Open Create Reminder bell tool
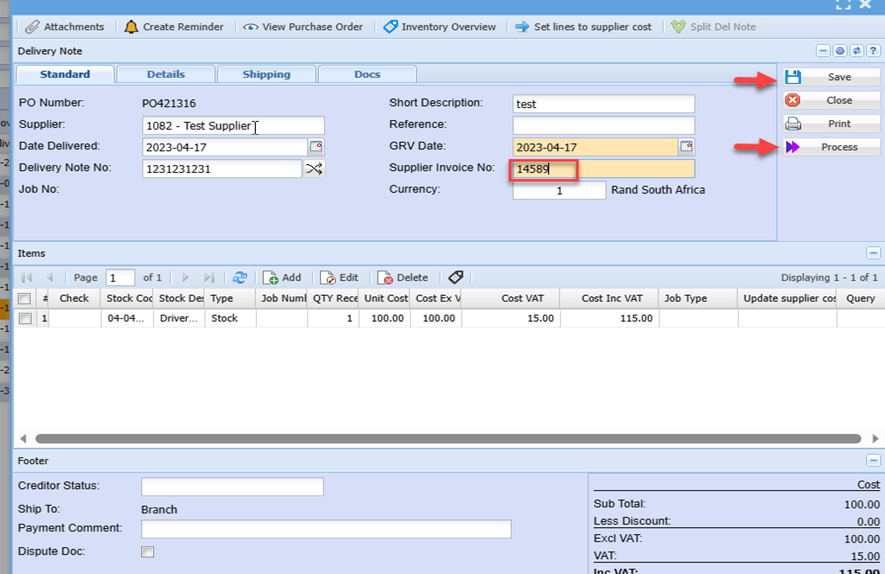Screen dimensions: 885x574 [131, 27]
